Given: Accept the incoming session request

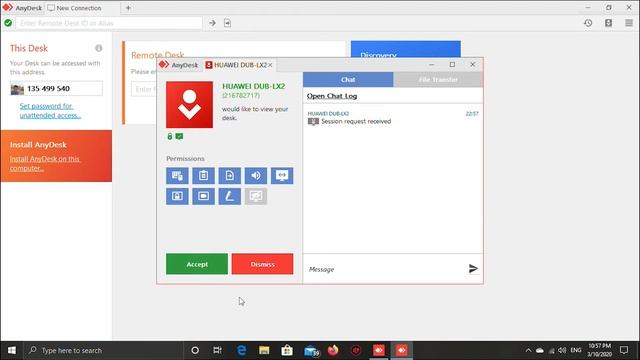Looking at the screenshot, I should click(x=197, y=264).
